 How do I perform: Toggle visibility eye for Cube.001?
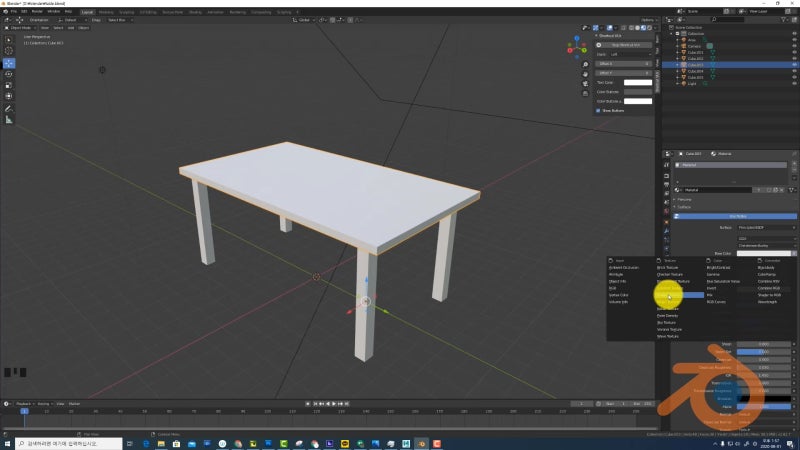pos(794,52)
